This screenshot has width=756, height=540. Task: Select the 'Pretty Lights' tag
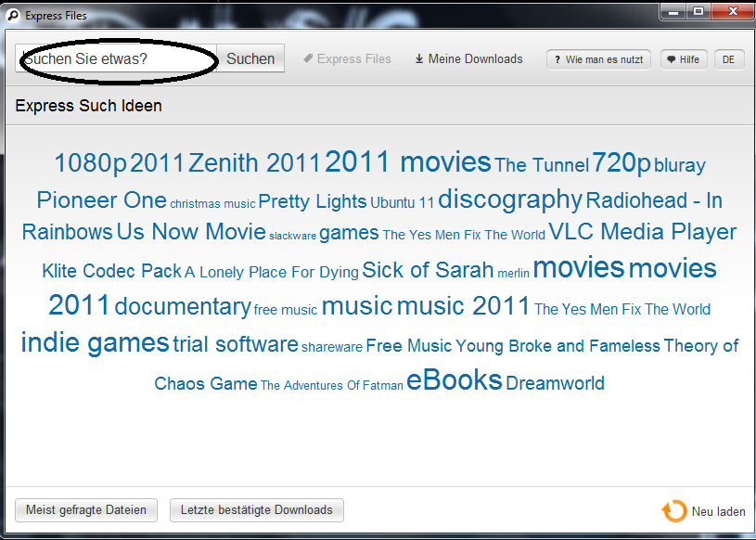pyautogui.click(x=313, y=201)
